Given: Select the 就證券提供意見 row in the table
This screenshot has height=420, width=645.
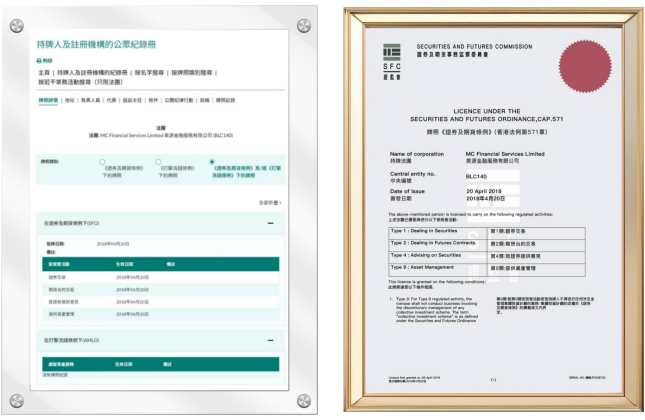Looking at the screenshot, I should [160, 302].
